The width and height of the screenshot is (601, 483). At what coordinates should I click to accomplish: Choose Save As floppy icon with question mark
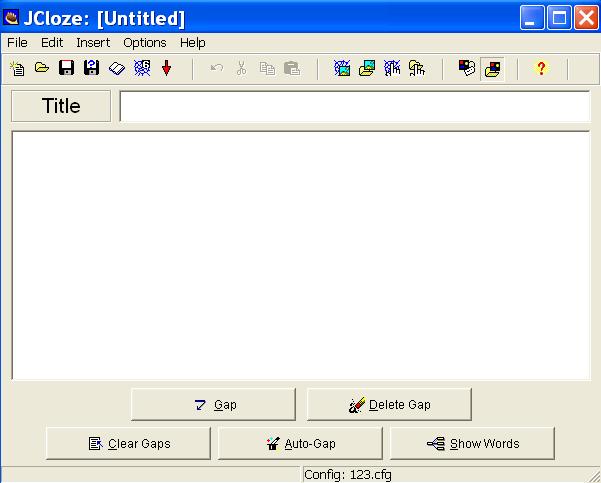click(x=91, y=68)
